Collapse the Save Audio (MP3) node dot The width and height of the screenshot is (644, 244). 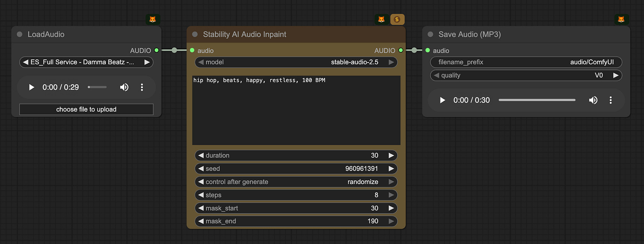[430, 35]
